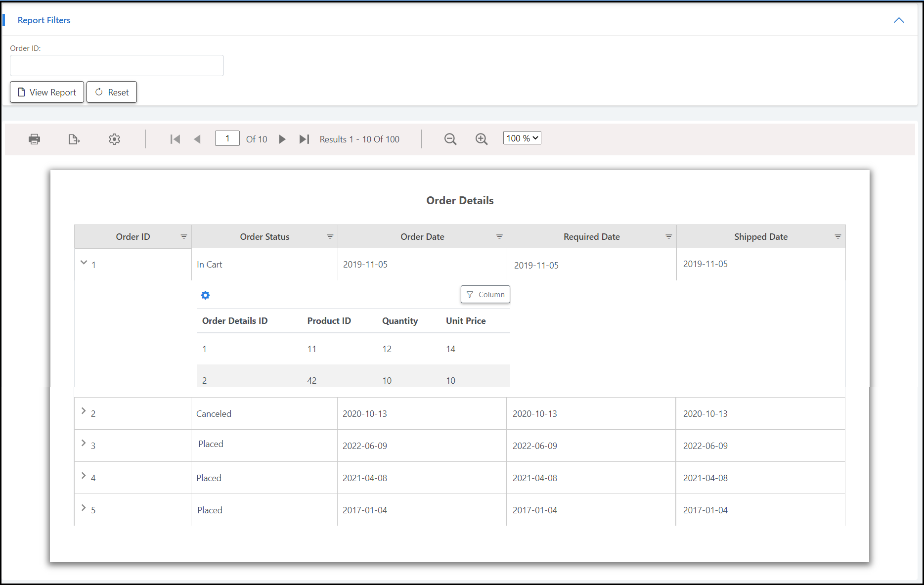Jump to the first page
This screenshot has height=585, width=924.
point(175,139)
